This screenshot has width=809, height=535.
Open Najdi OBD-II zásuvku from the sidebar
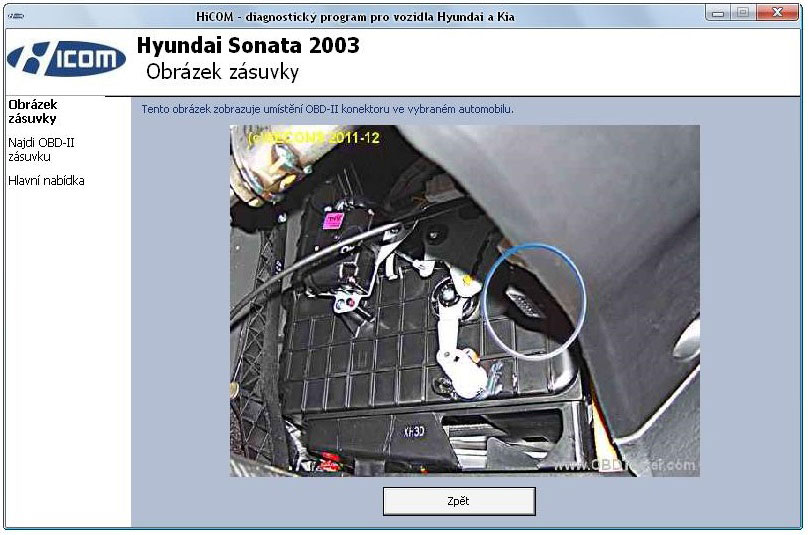pos(41,149)
